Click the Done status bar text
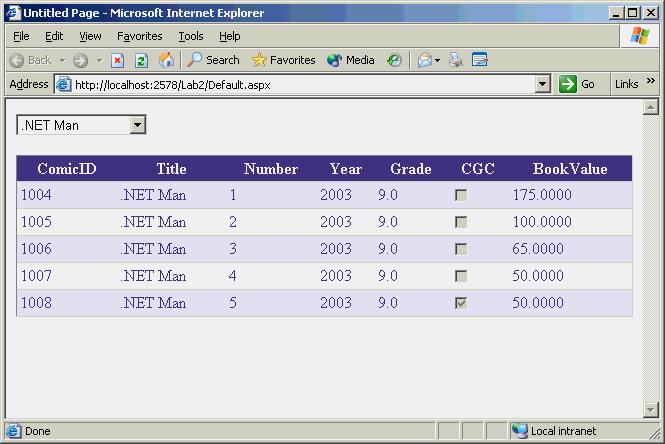The height and width of the screenshot is (444, 665). [37, 431]
